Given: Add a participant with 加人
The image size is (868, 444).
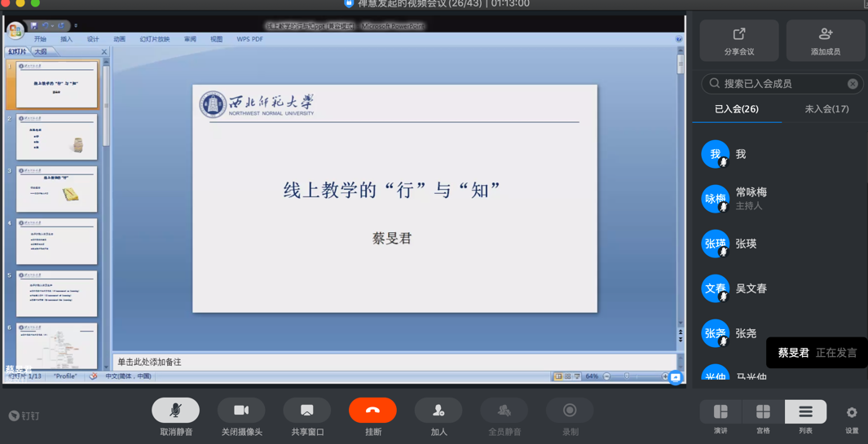Looking at the screenshot, I should [438, 411].
